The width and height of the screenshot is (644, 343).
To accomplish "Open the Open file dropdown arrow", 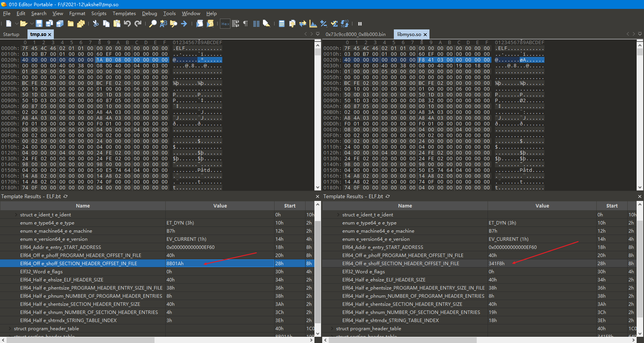I will click(32, 24).
